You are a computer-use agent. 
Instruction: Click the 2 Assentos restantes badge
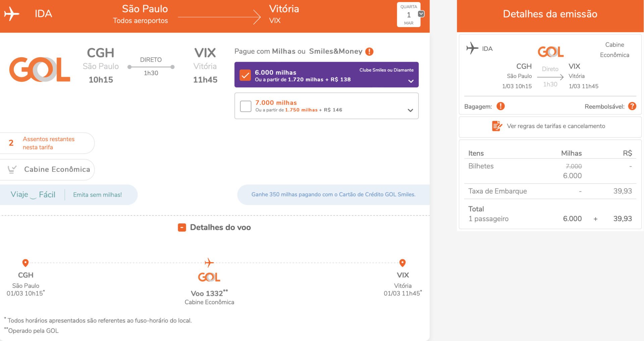pyautogui.click(x=47, y=143)
